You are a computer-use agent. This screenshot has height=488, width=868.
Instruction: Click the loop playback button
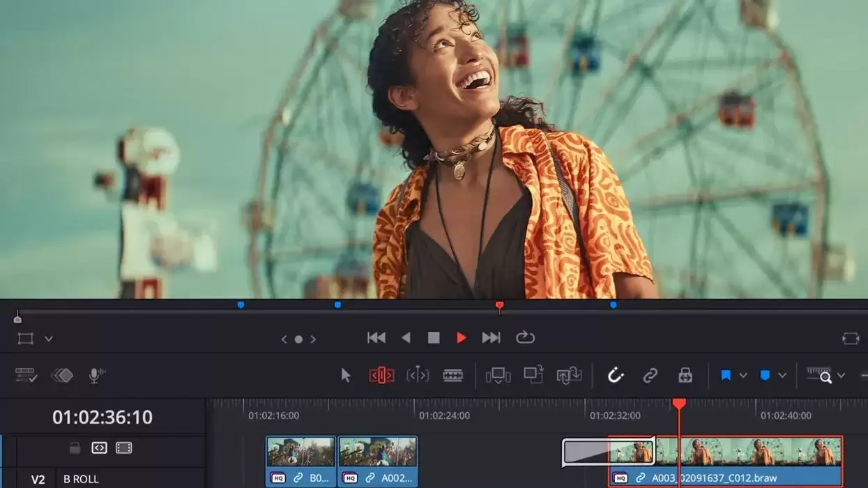[x=525, y=337]
